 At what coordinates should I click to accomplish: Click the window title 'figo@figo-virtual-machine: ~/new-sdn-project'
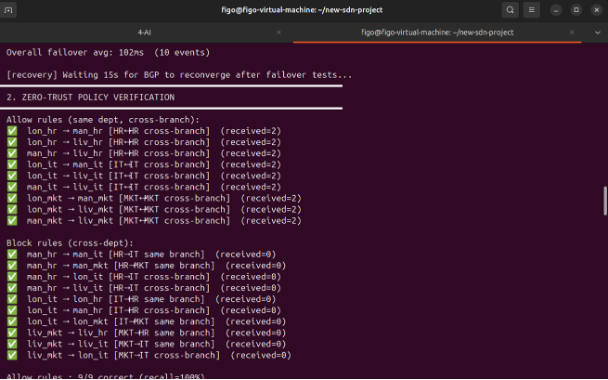[302, 10]
